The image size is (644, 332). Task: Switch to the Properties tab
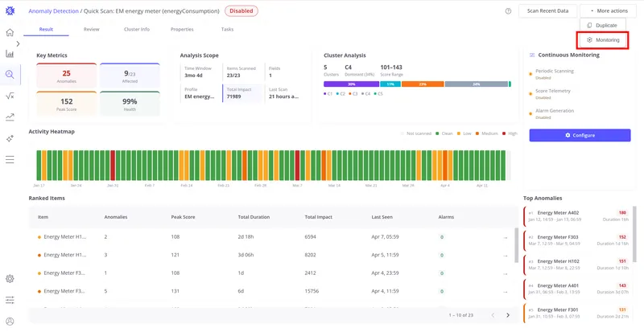182,30
